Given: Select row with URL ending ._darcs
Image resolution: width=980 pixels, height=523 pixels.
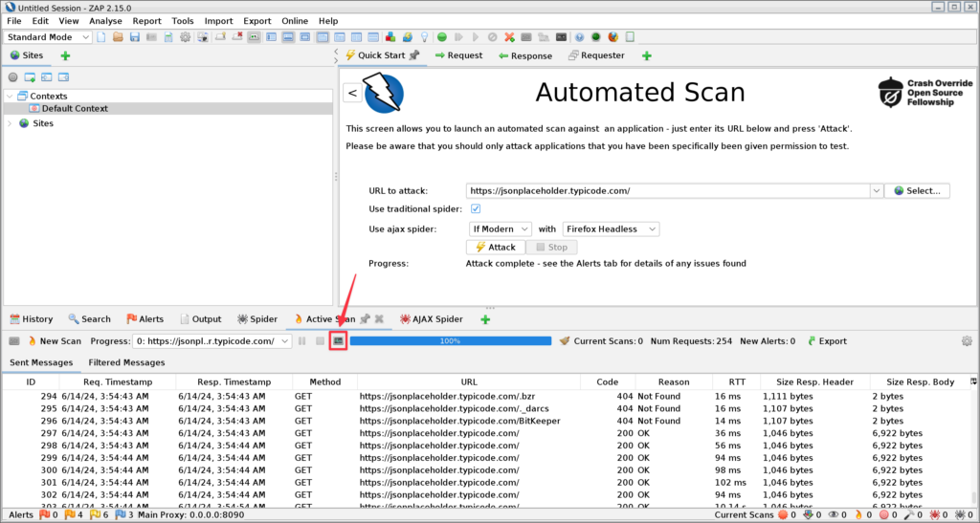Looking at the screenshot, I should coord(487,409).
